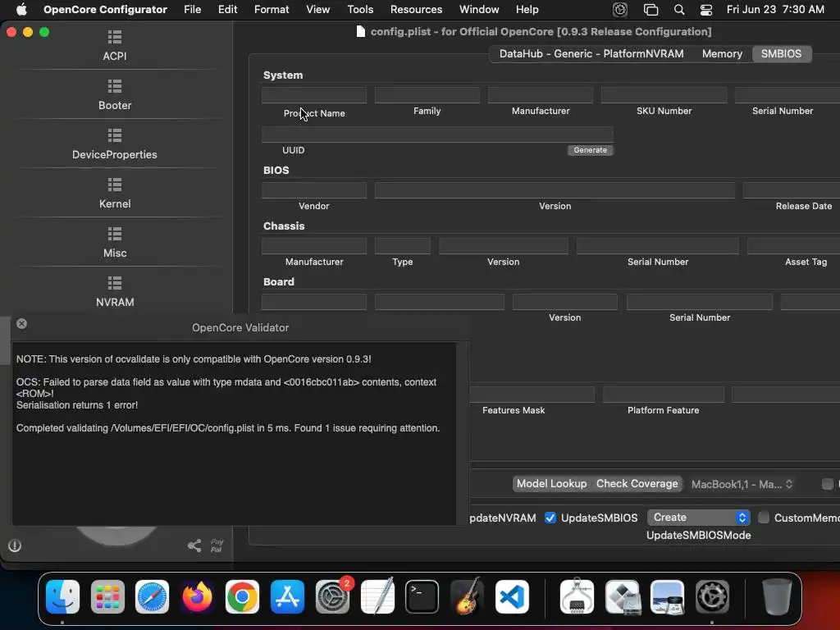Screen dimensions: 840x630
Task: Open Trash from the dock
Action: tap(777, 596)
